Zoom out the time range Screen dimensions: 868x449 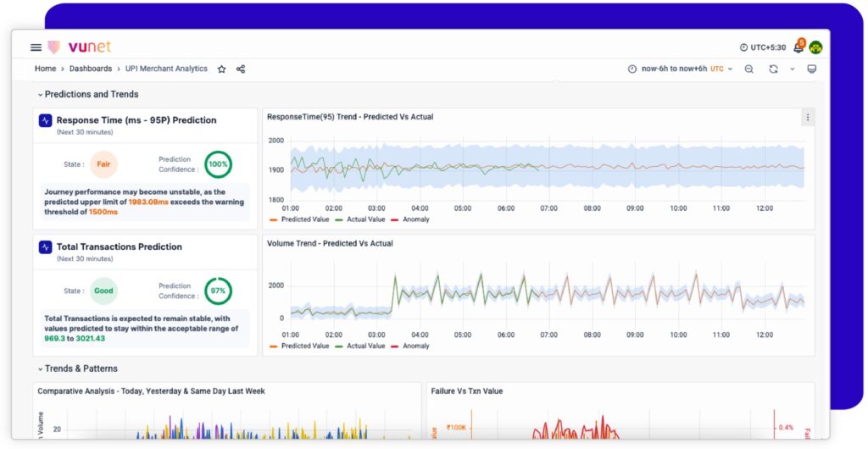pos(749,69)
